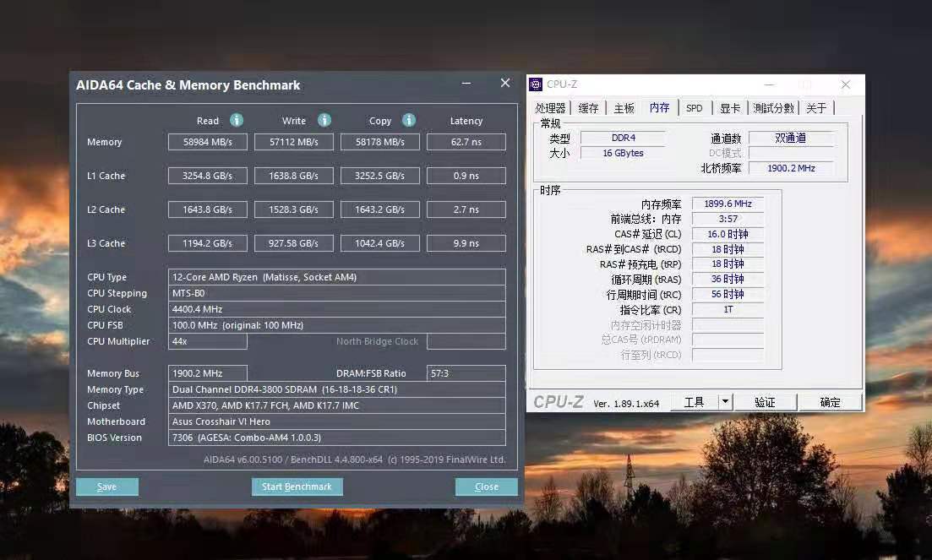The width and height of the screenshot is (932, 560).
Task: Click the L2 Cache Latency value 2.7 ns
Action: point(466,209)
